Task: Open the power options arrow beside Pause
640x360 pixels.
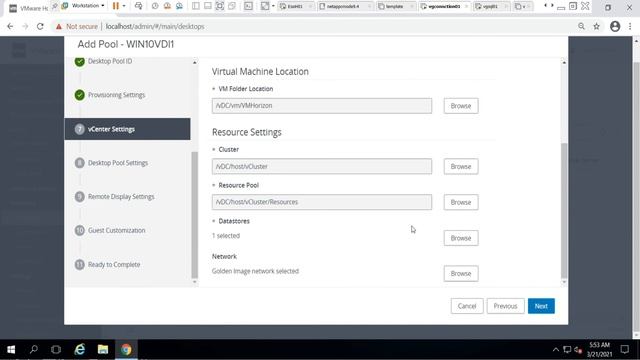Action: tap(124, 6)
